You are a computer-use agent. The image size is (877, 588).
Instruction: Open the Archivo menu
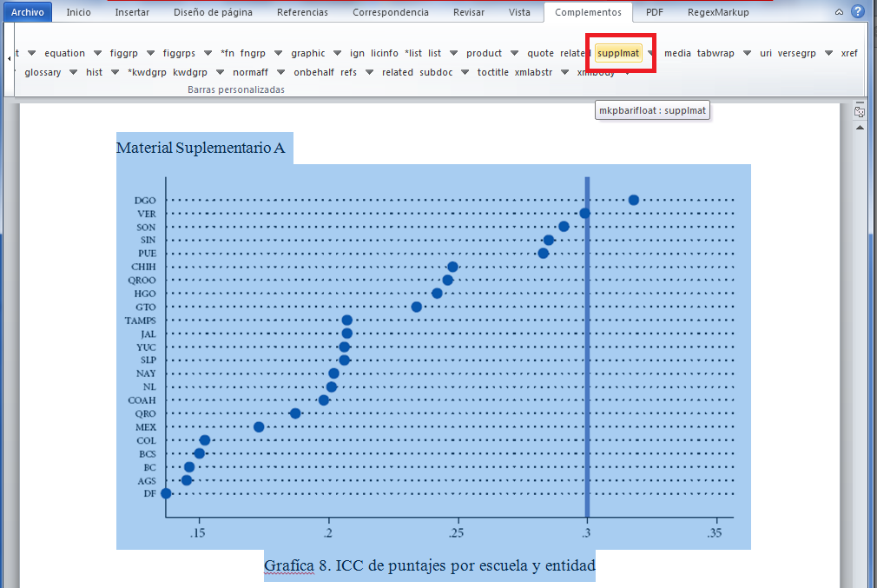[27, 13]
